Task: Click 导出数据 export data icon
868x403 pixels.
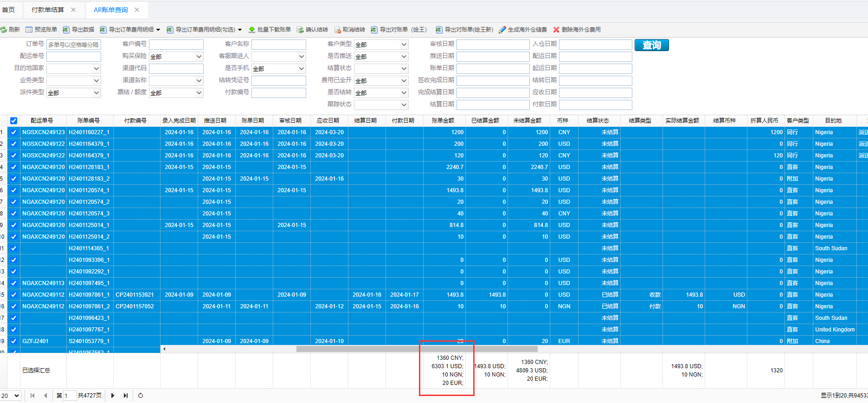Action: (x=66, y=30)
